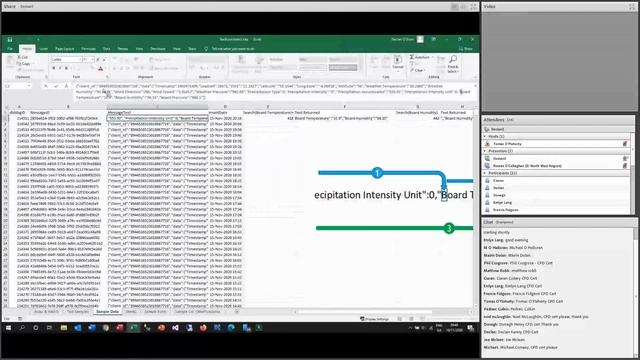640x360 pixels.
Task: Click the Display Settings status bar button
Action: 374,319
